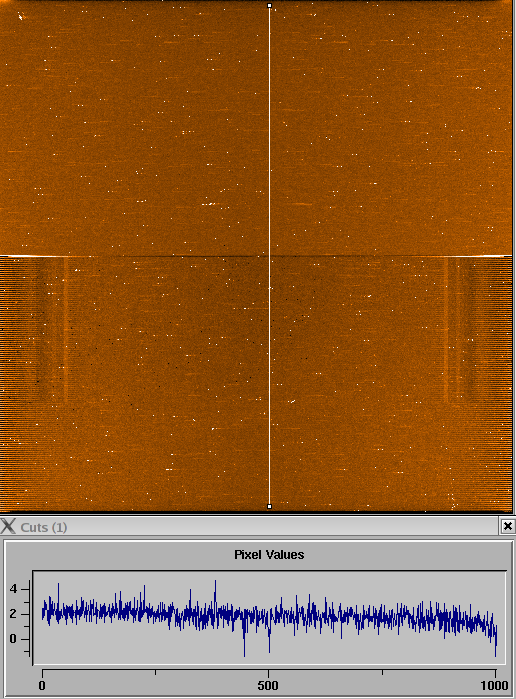Click the tallest positive spike in the plot

215,584
